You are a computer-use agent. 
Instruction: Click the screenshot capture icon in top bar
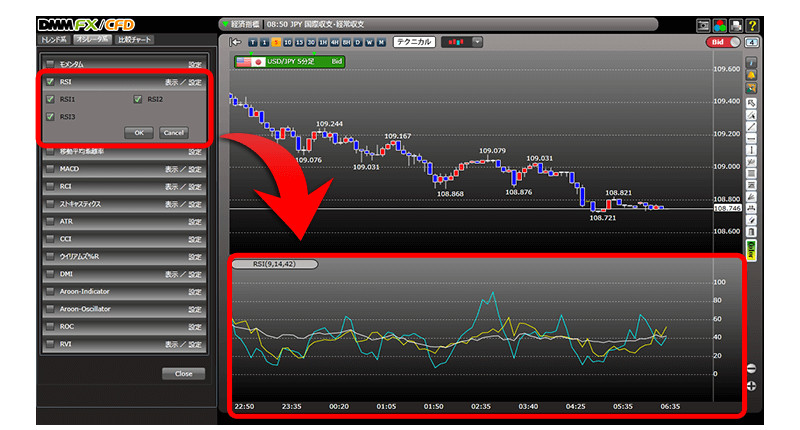click(x=703, y=26)
